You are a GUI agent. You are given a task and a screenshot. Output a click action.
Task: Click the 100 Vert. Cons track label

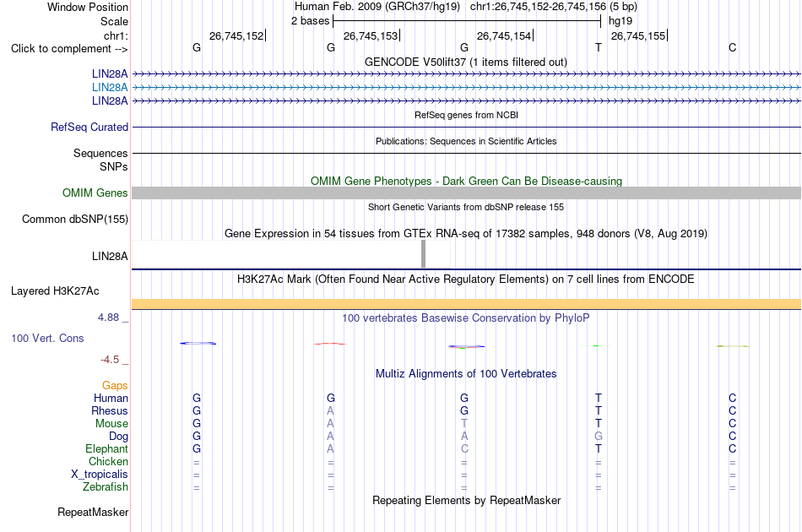click(x=47, y=338)
